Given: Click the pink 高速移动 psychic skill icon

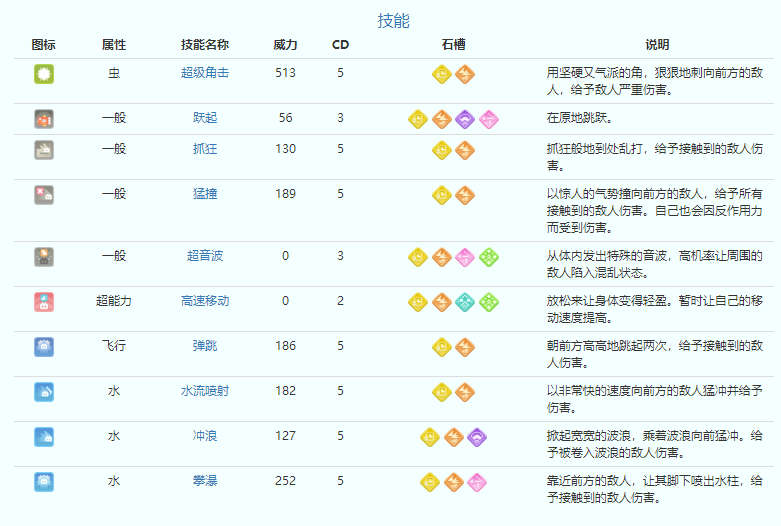Looking at the screenshot, I should (43, 301).
